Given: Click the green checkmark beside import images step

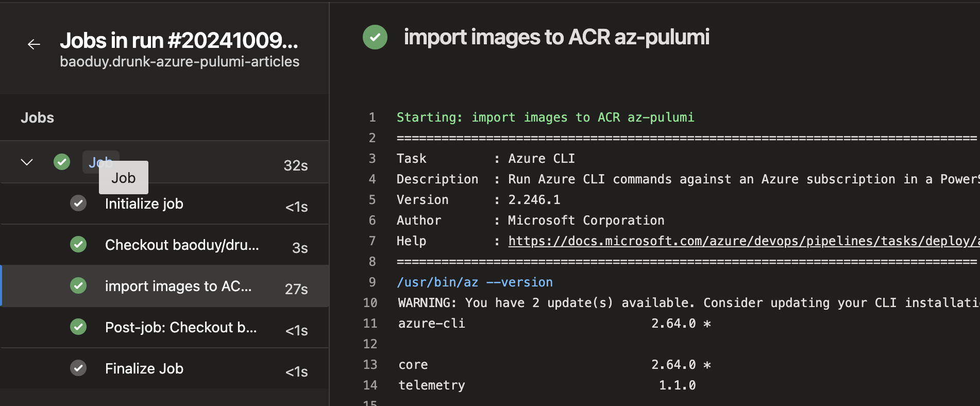Looking at the screenshot, I should click(78, 285).
